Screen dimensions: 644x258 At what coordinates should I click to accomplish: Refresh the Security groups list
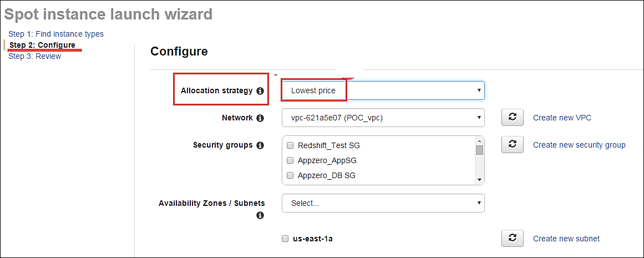(513, 145)
